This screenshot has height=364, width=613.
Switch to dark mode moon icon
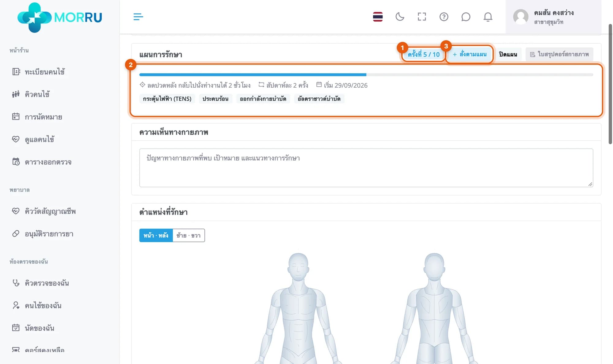[x=400, y=17]
